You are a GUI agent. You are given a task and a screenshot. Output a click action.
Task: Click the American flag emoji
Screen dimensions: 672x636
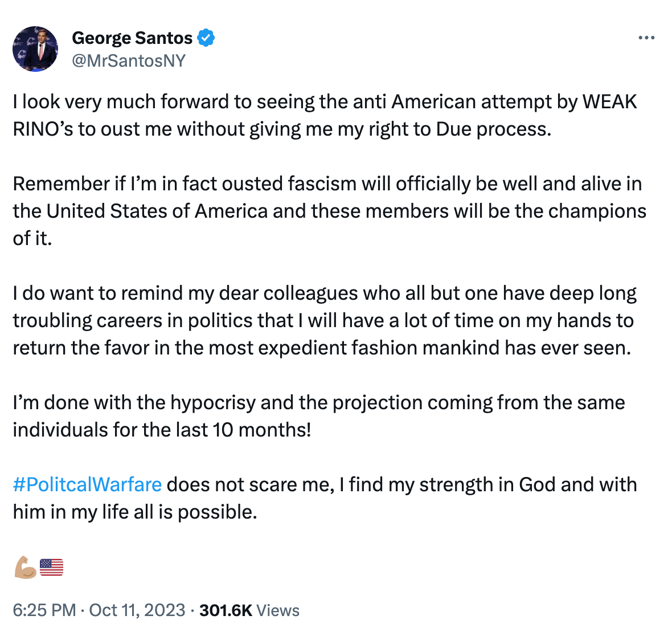point(51,566)
